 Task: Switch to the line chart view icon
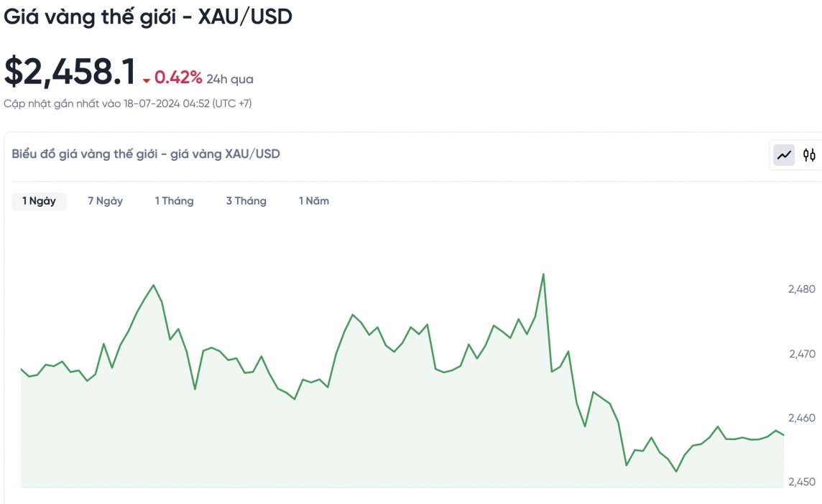click(784, 154)
